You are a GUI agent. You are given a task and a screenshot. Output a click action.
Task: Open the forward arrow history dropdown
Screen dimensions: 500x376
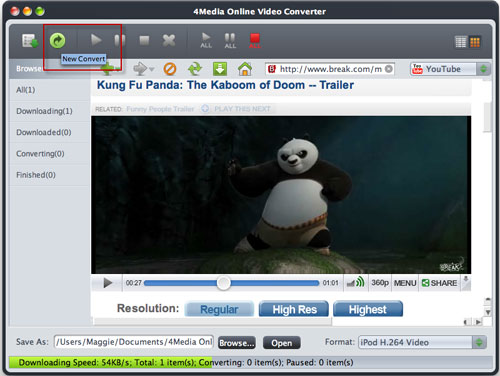152,69
